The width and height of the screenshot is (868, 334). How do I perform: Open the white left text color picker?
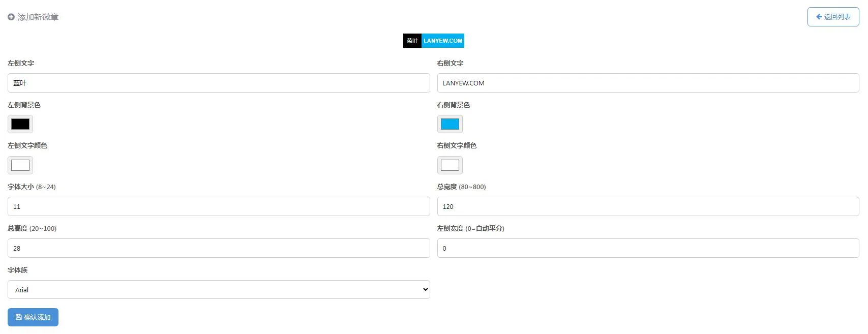tap(20, 165)
